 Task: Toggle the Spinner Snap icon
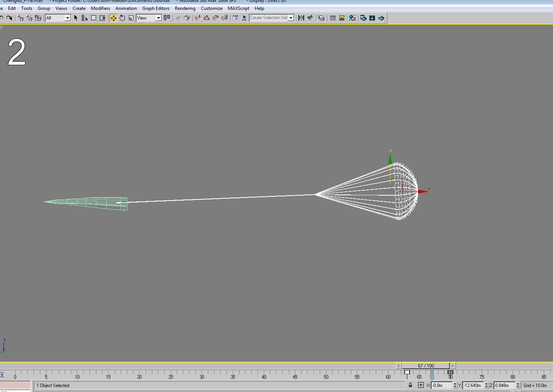point(225,18)
